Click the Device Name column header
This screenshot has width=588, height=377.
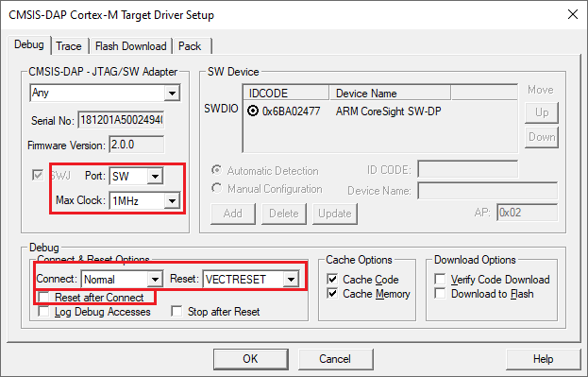pos(390,93)
